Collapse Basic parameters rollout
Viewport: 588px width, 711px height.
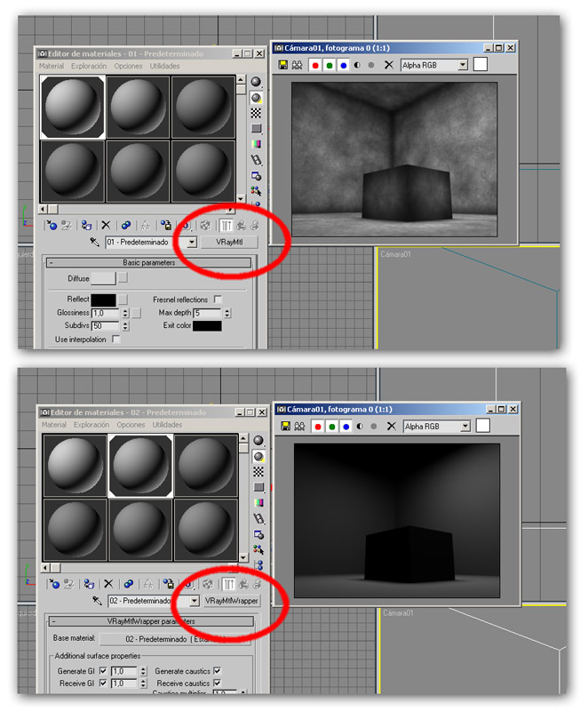point(149,262)
